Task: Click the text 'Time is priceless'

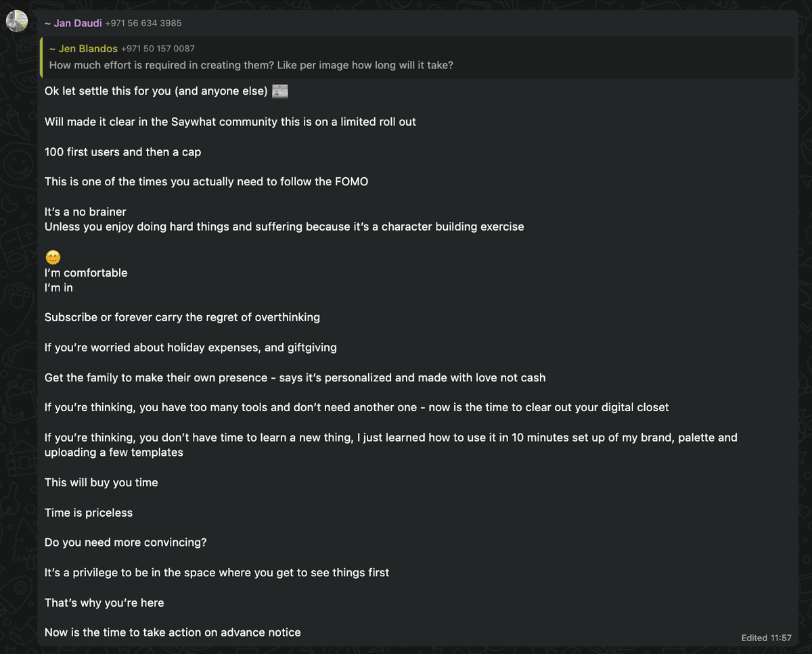Action: (x=89, y=513)
